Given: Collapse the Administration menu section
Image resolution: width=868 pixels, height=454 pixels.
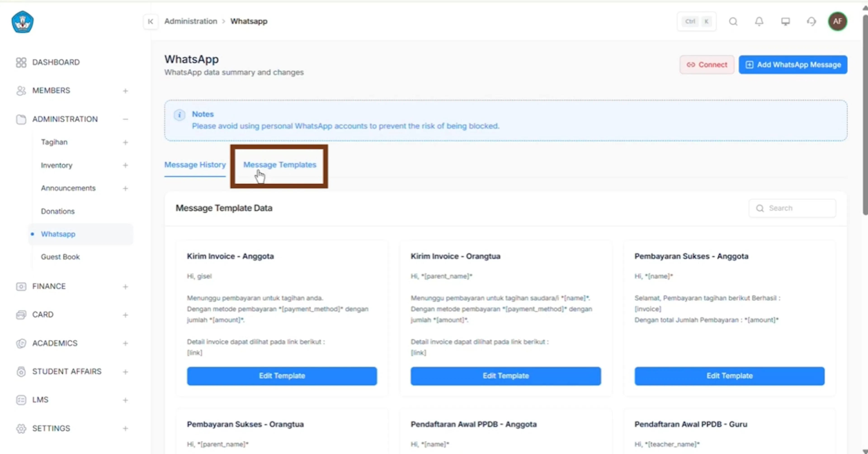Looking at the screenshot, I should [125, 119].
